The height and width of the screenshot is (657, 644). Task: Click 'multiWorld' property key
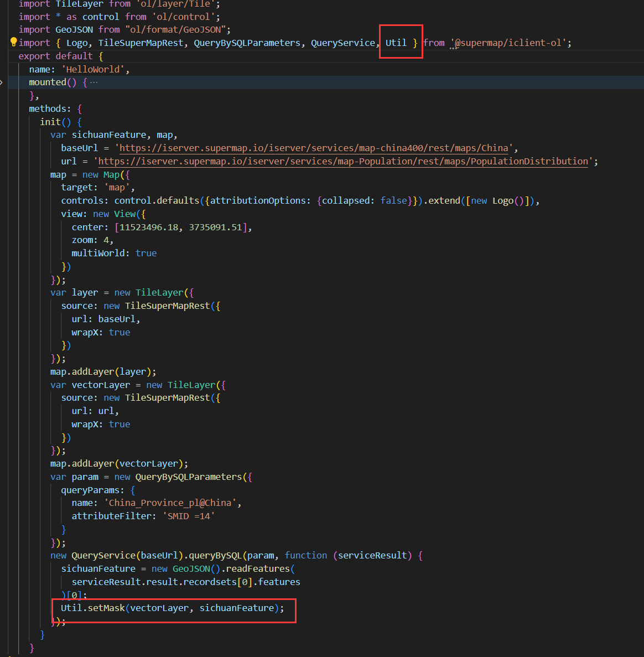pyautogui.click(x=98, y=253)
